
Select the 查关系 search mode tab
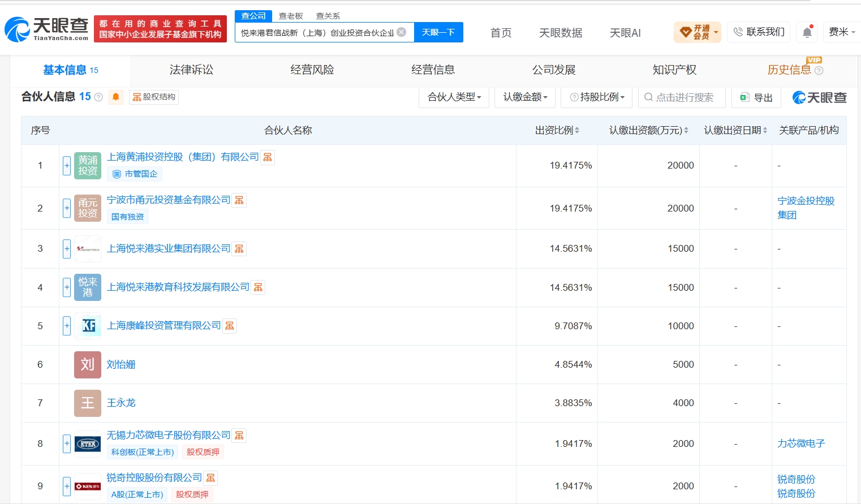(x=328, y=16)
